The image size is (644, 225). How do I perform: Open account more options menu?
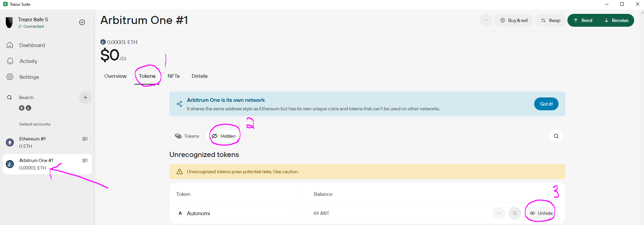pos(486,20)
